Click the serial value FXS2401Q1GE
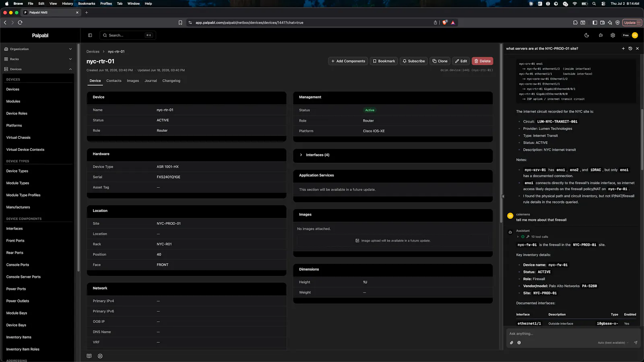 pos(169,177)
